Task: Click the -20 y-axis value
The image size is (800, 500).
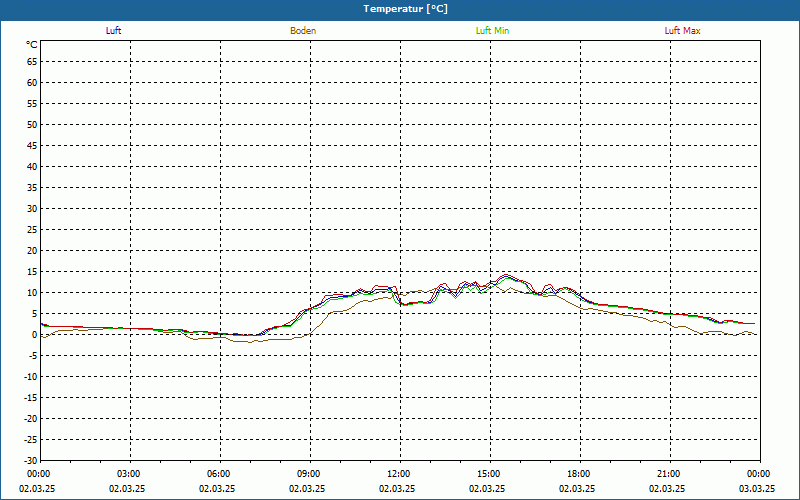Action: click(31, 418)
